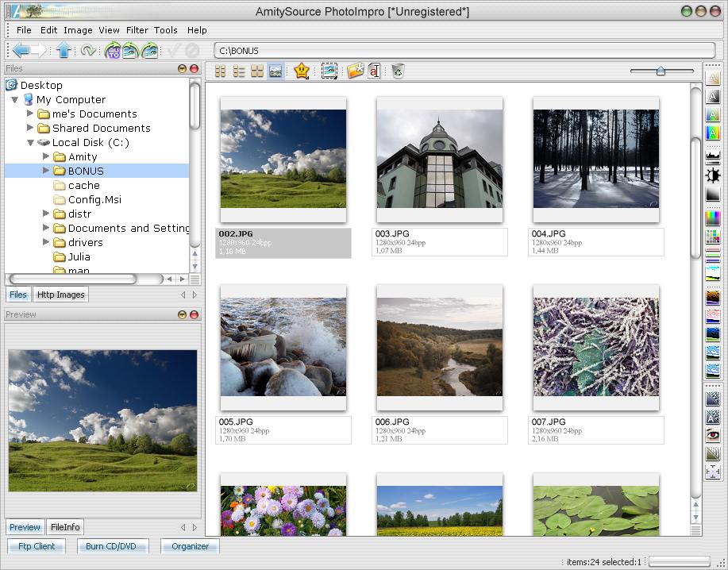Open the Image menu
The width and height of the screenshot is (728, 570).
coord(78,30)
